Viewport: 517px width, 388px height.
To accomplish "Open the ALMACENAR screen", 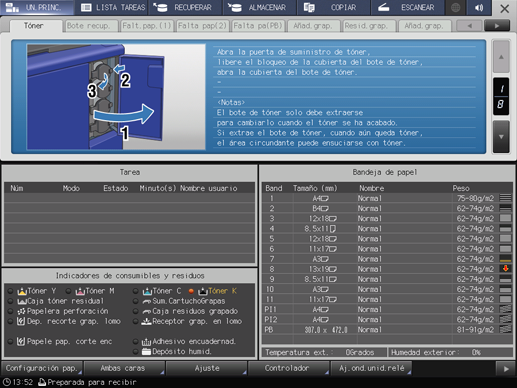I will coord(259,7).
